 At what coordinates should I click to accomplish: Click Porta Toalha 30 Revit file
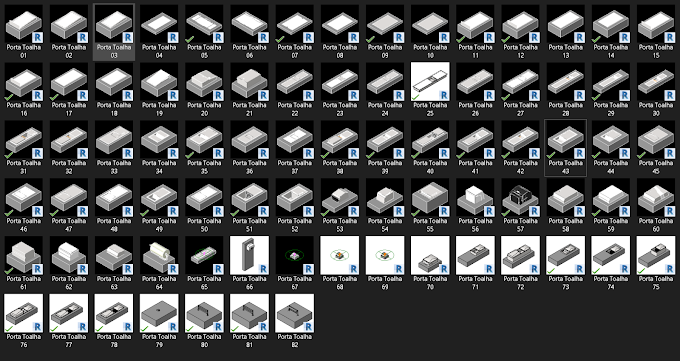(656, 82)
